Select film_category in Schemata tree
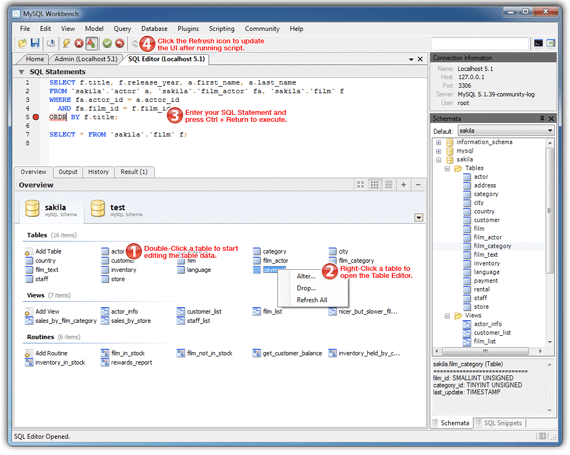Screen dimensions: 570x455 492,246
